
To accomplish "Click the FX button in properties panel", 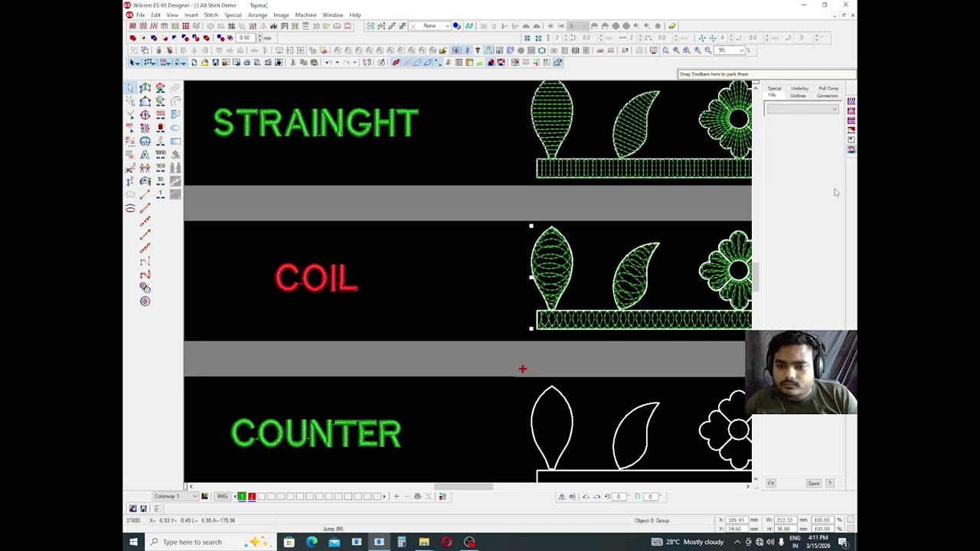I will point(771,484).
